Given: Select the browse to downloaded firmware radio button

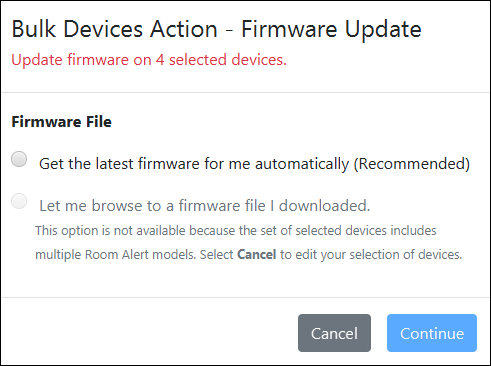Looking at the screenshot, I should point(19,201).
